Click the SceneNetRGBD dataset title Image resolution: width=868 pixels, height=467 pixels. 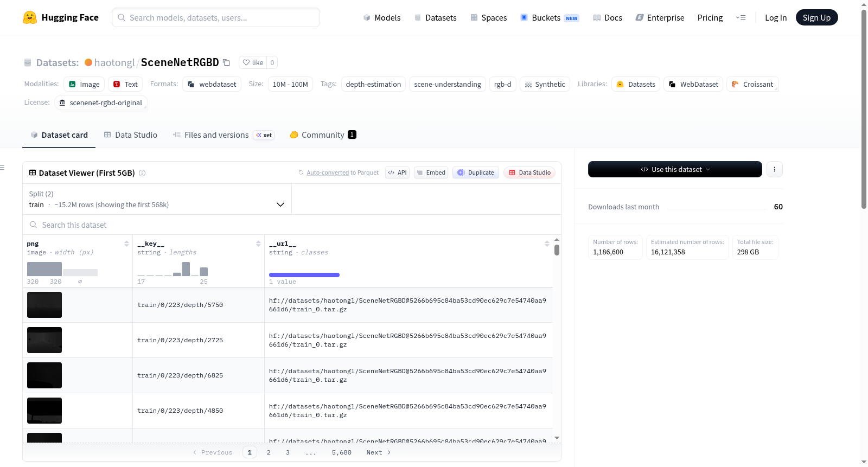[180, 62]
